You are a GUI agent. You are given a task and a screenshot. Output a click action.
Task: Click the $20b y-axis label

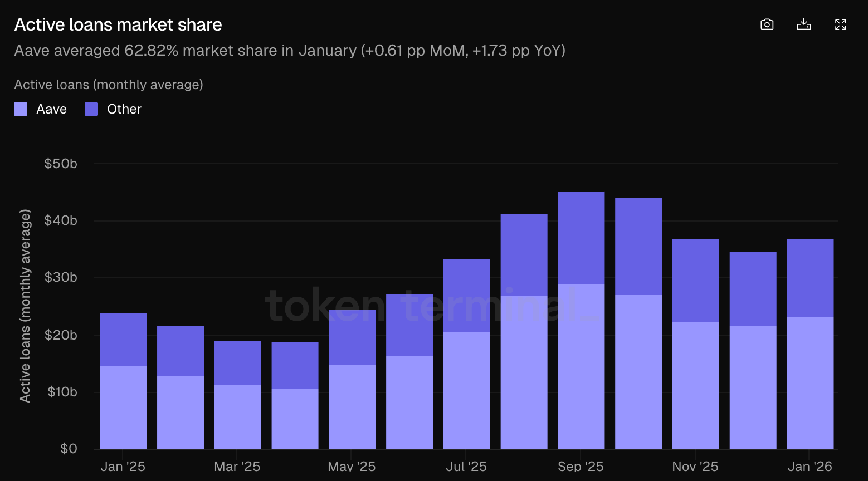61,335
